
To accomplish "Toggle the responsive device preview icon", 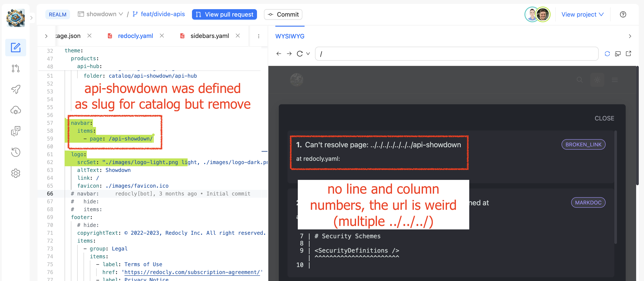I will (x=618, y=54).
